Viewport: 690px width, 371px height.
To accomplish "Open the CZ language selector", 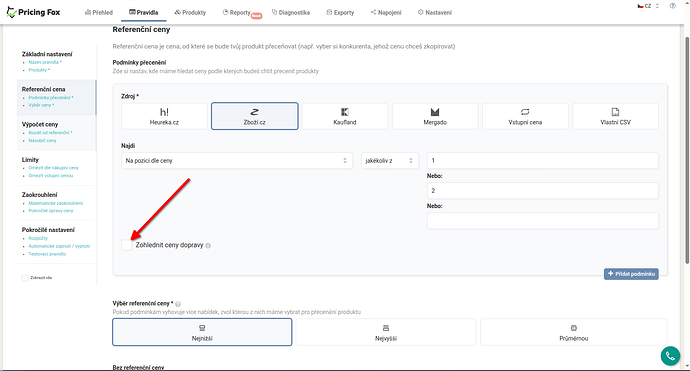I will (x=648, y=6).
